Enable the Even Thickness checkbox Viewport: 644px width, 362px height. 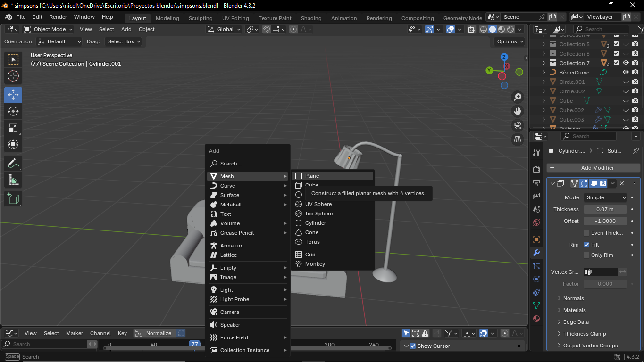586,233
